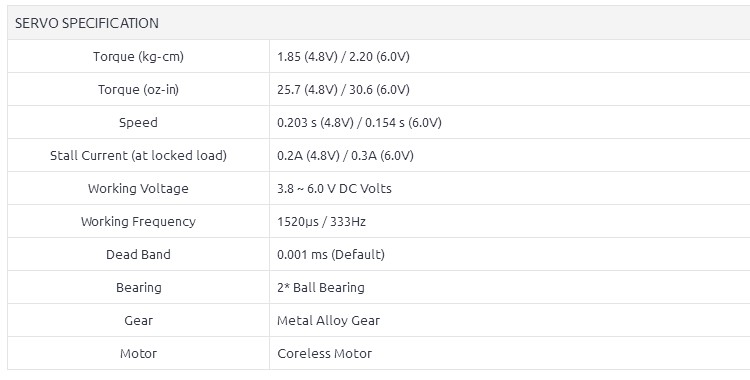This screenshot has height=380, width=750.
Task: Click the SERVO SPECIFICATION header
Action: pyautogui.click(x=87, y=23)
